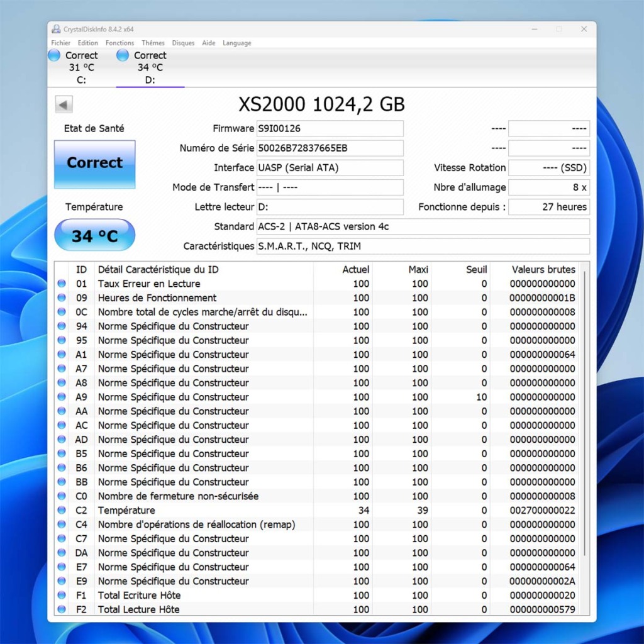Click the status dot for ID 94

(62, 326)
